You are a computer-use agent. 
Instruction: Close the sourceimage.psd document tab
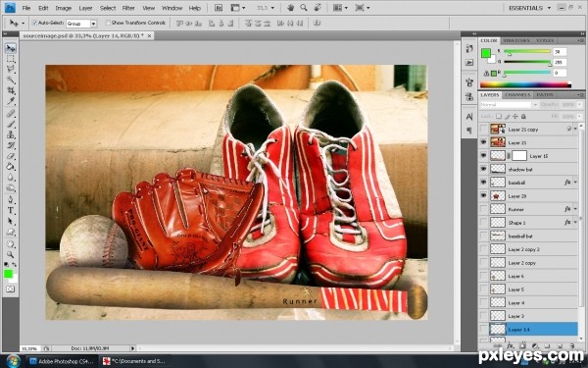(x=149, y=35)
